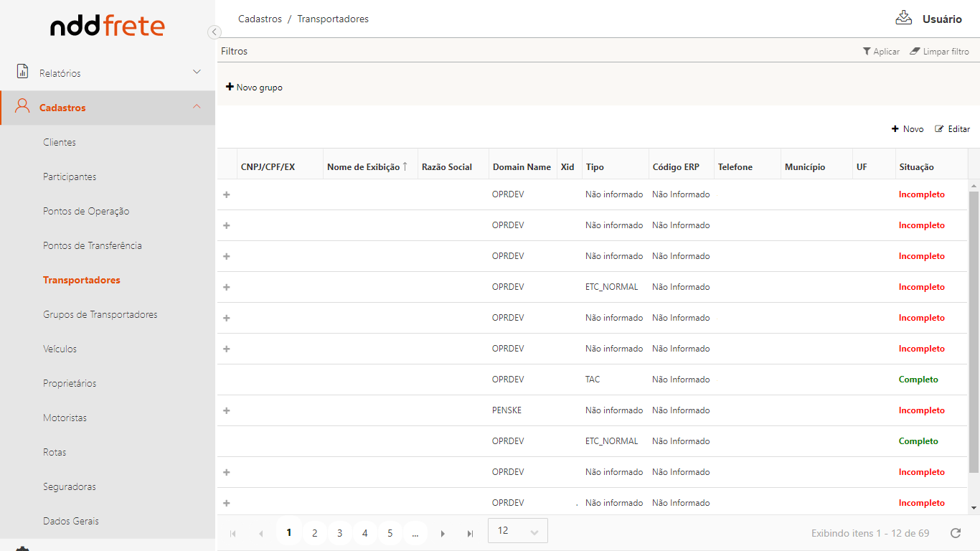
Task: Go to the last page of results
Action: [x=470, y=533]
